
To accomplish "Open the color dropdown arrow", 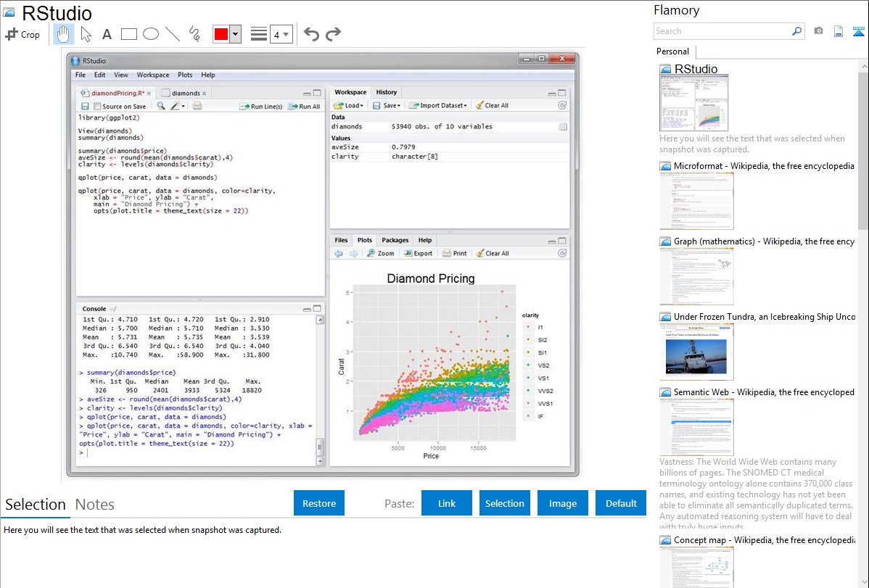I will pyautogui.click(x=236, y=34).
